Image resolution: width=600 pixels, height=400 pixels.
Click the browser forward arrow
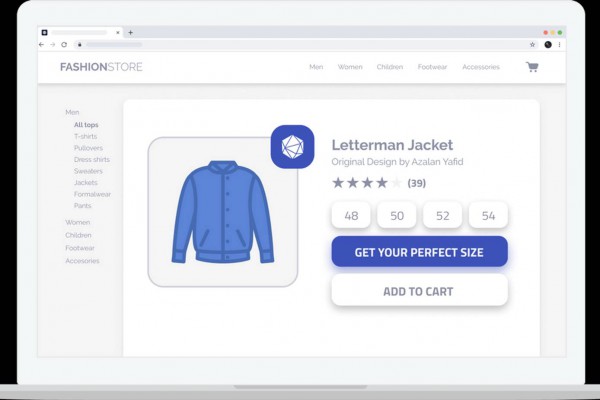coord(53,45)
